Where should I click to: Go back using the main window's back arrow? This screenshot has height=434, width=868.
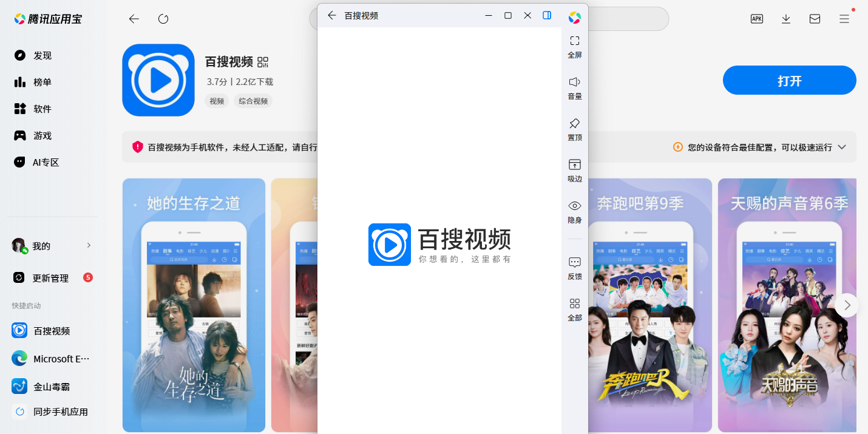point(134,19)
